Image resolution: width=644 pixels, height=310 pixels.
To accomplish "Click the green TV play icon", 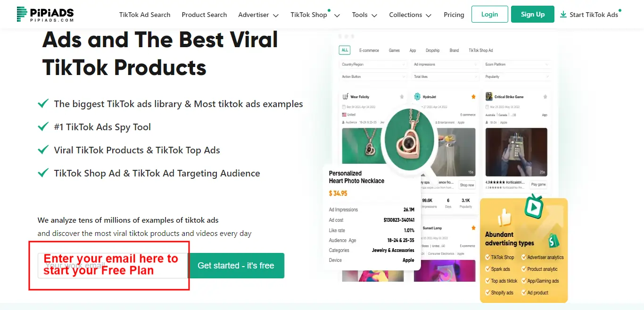I will (x=534, y=206).
